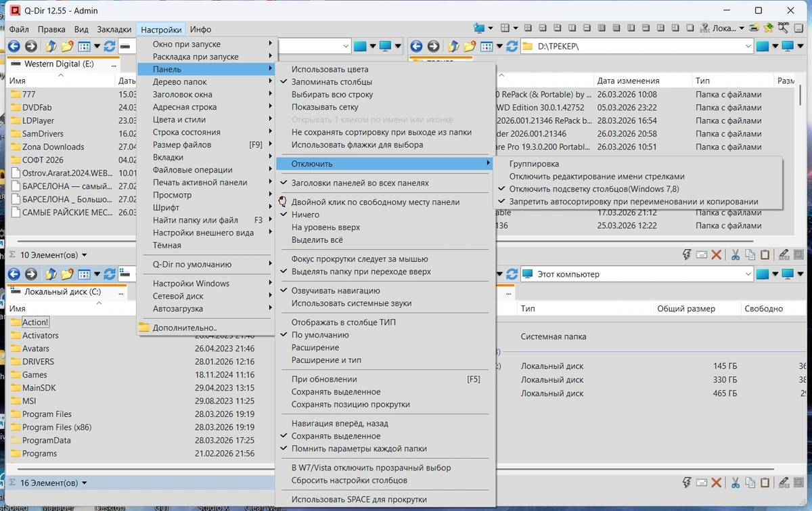Click copy icon below Этот компьютер pane
The height and width of the screenshot is (511, 812).
[x=750, y=483]
